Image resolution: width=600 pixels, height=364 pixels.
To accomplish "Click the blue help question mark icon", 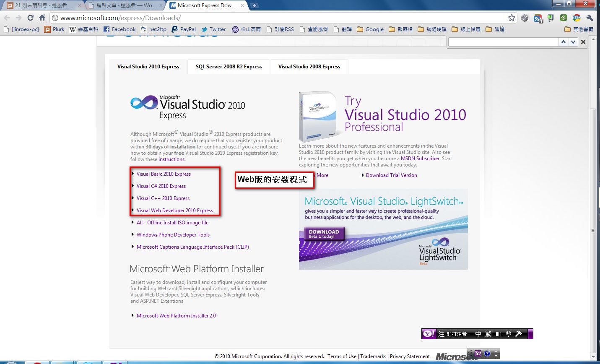I will click(487, 354).
